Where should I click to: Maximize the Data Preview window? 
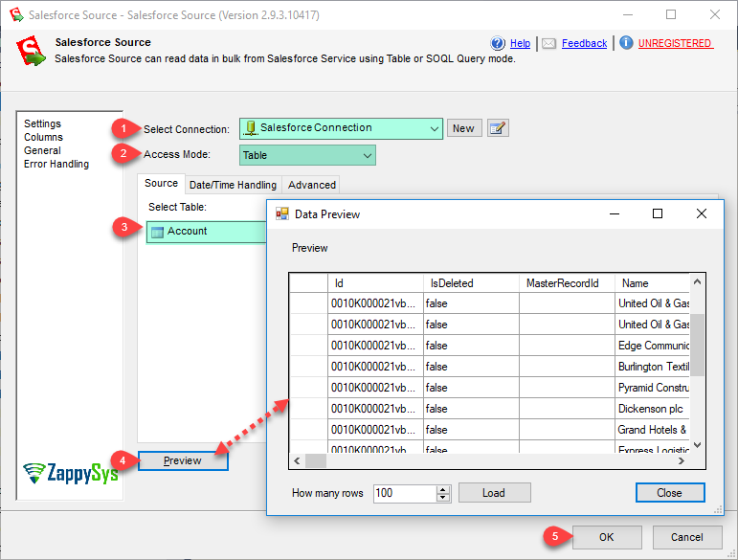pyautogui.click(x=658, y=213)
